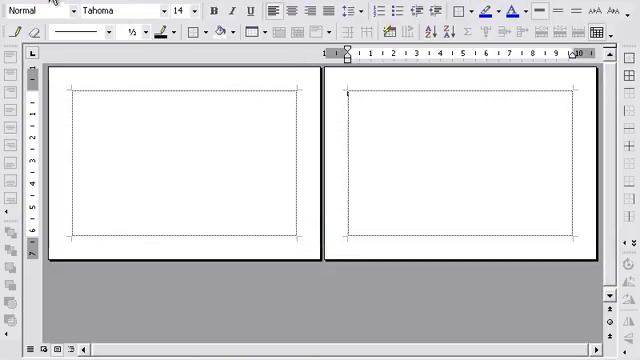This screenshot has height=360, width=640.
Task: Click the vertical scrollbar up arrow
Action: tap(610, 54)
